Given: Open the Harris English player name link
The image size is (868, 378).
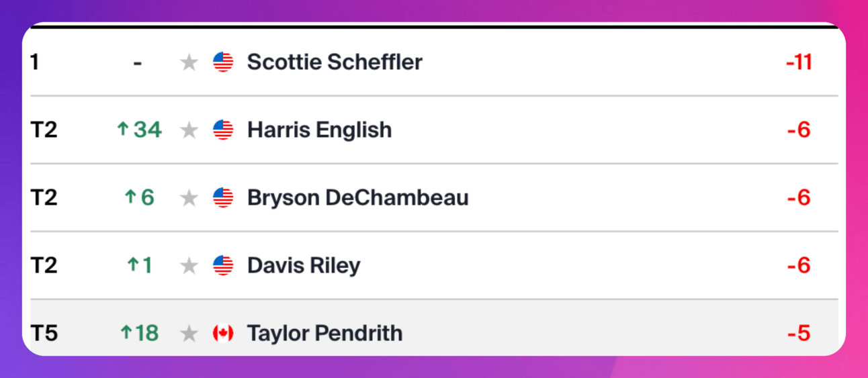Looking at the screenshot, I should 320,130.
